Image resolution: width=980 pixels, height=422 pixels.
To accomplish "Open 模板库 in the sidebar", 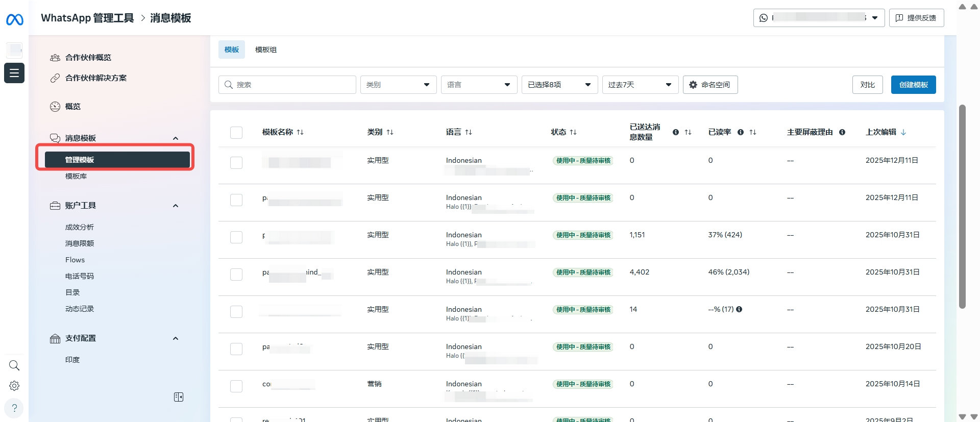I will [76, 176].
